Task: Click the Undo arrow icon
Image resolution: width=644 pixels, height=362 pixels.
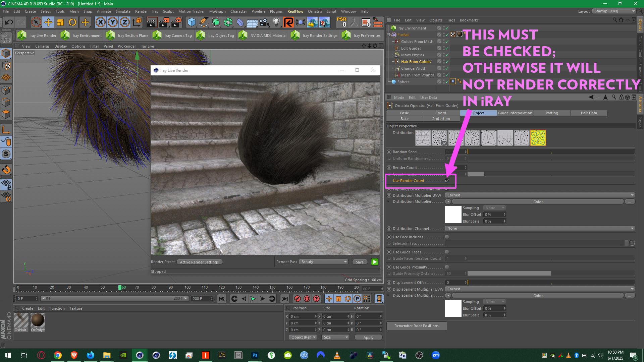Action: 9,22
